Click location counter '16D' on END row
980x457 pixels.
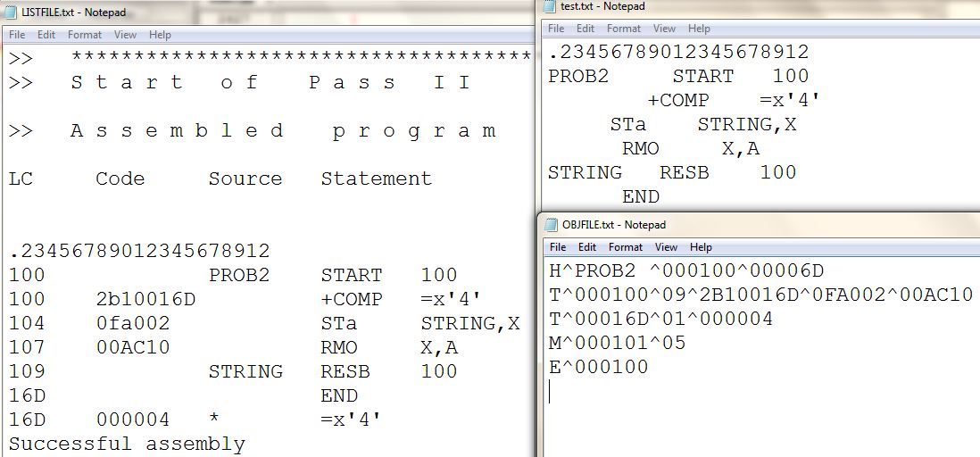coord(27,395)
